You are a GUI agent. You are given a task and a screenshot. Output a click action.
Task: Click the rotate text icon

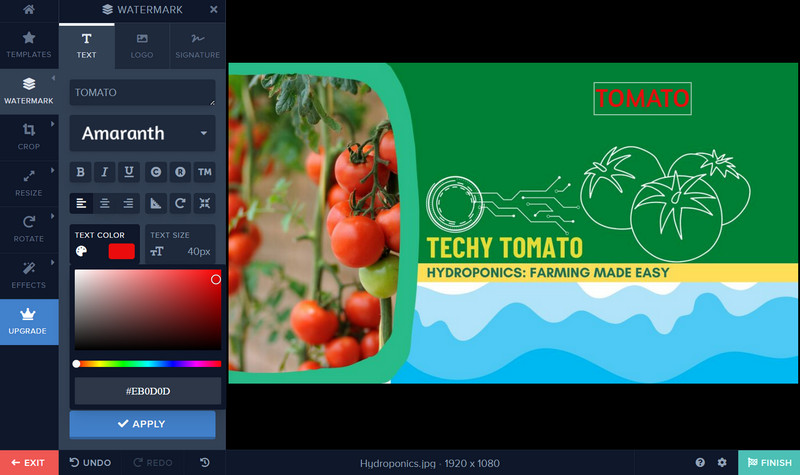180,203
